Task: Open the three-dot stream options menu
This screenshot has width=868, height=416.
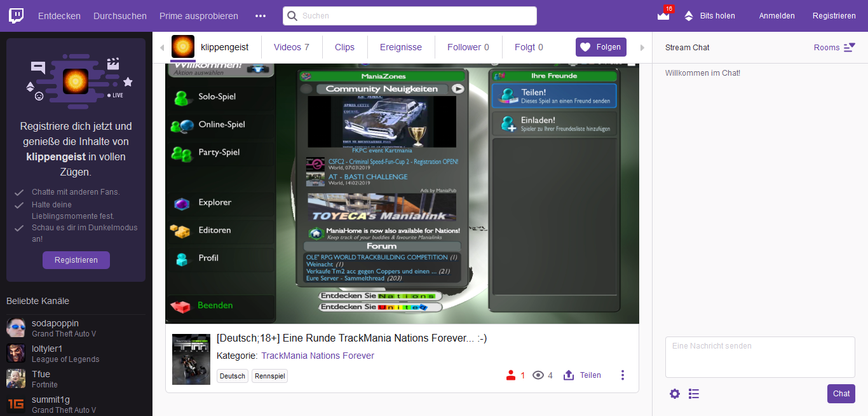Action: (x=623, y=375)
